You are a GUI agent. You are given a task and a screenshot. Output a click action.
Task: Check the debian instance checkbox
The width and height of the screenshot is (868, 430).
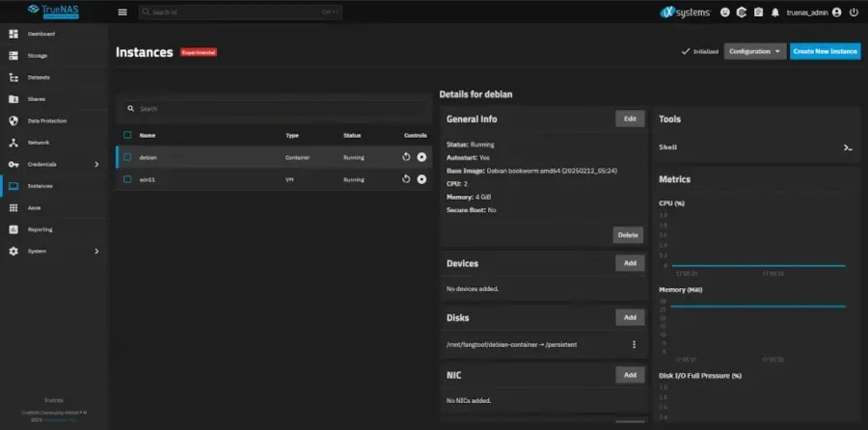coord(127,157)
